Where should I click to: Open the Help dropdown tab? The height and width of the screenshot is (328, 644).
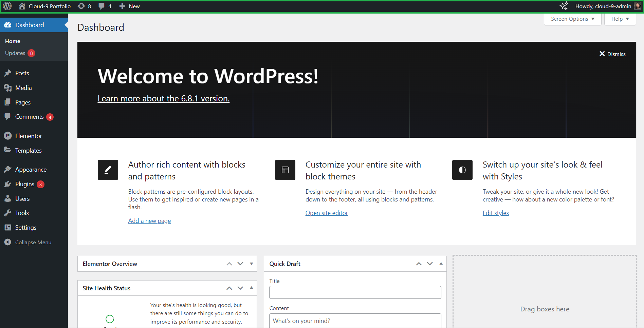click(620, 19)
